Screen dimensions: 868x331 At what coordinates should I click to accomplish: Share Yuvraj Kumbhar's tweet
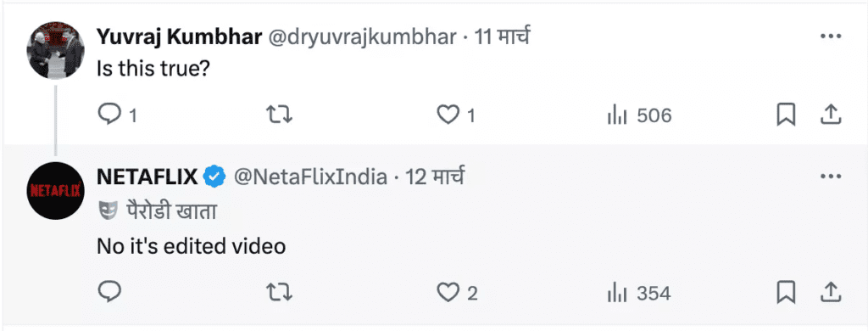click(830, 115)
